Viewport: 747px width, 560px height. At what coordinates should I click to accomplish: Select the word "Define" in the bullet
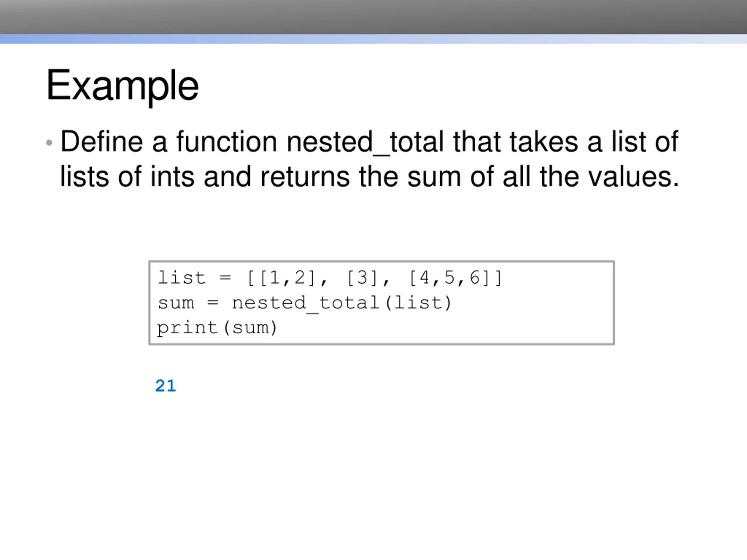(101, 142)
